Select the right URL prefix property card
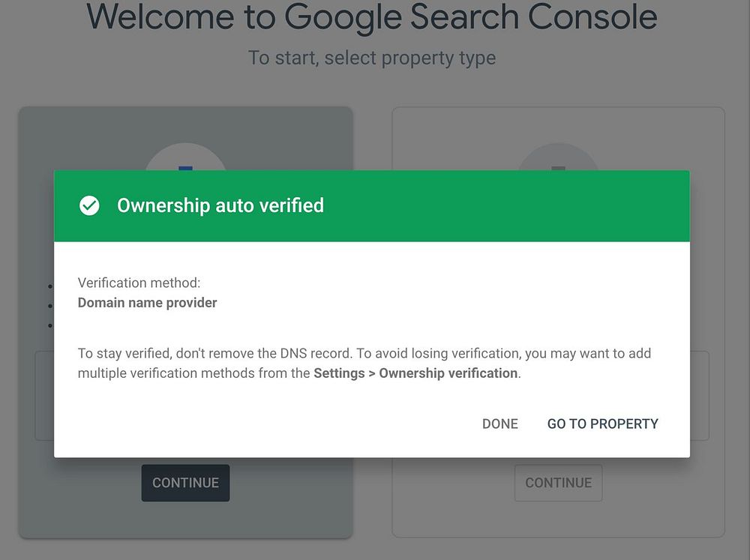Screen dimensions: 750x560 558,517
